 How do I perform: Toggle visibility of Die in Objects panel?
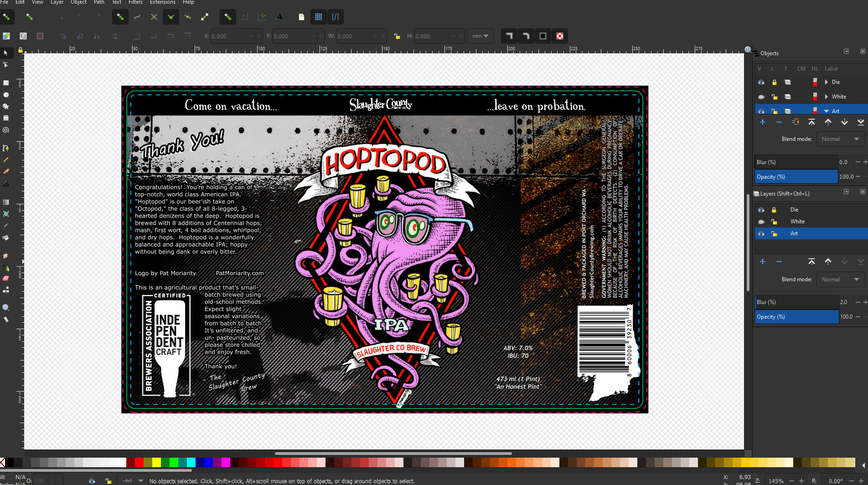761,83
